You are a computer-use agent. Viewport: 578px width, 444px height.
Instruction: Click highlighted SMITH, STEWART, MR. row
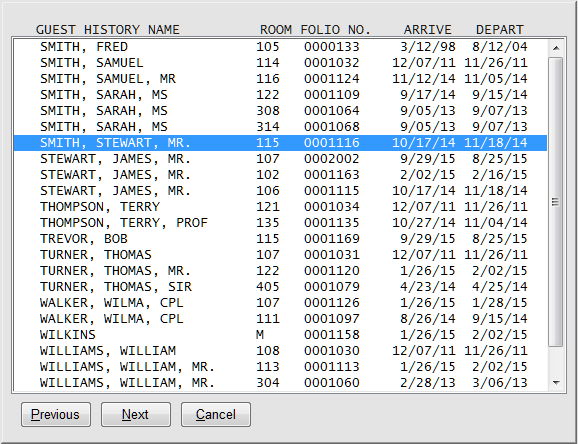pyautogui.click(x=281, y=143)
